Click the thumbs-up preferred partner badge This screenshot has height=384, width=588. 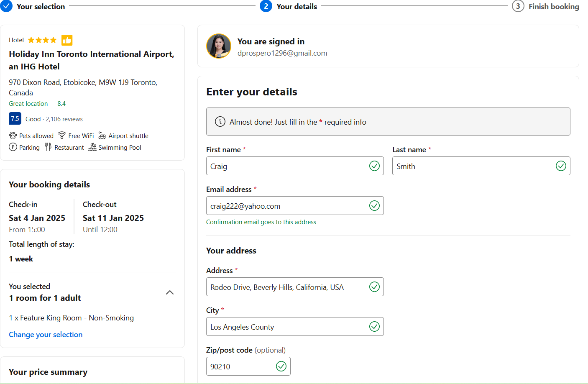tap(67, 40)
